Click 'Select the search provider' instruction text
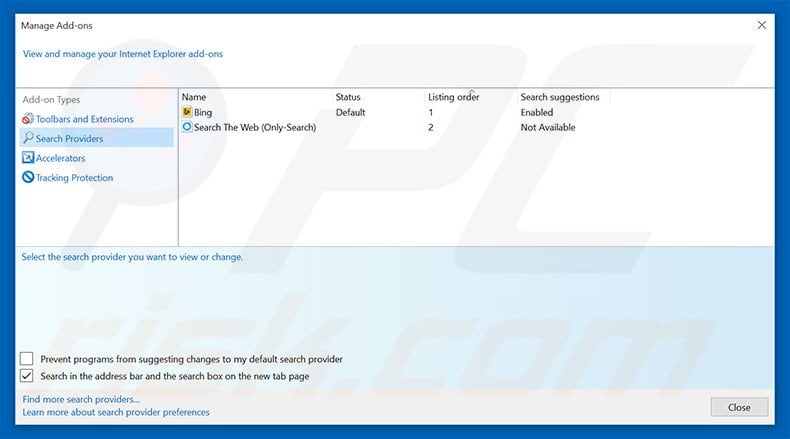This screenshot has height=439, width=790. [132, 257]
